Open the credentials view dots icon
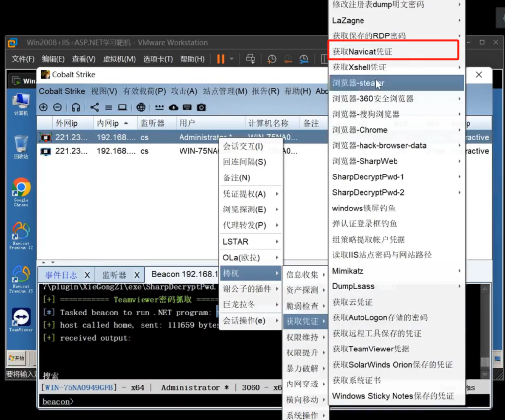The width and height of the screenshot is (505, 420). [159, 107]
